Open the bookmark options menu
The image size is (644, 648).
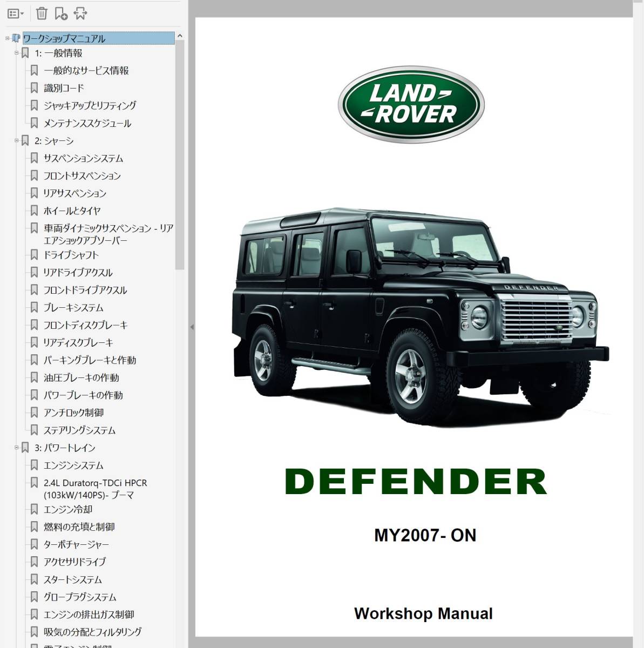(16, 13)
